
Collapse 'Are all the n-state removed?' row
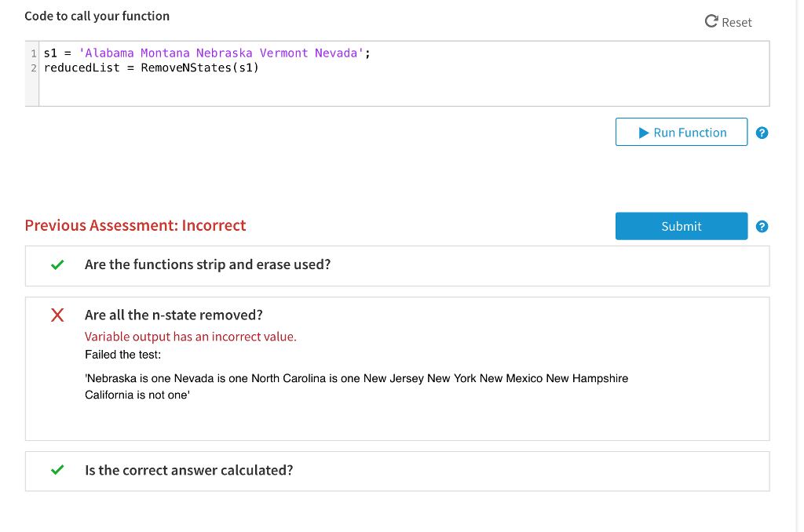point(174,315)
